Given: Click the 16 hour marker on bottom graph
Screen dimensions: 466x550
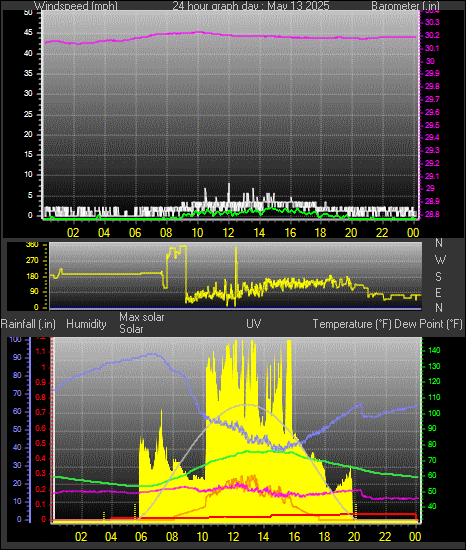Looking at the screenshot, I should click(294, 536).
